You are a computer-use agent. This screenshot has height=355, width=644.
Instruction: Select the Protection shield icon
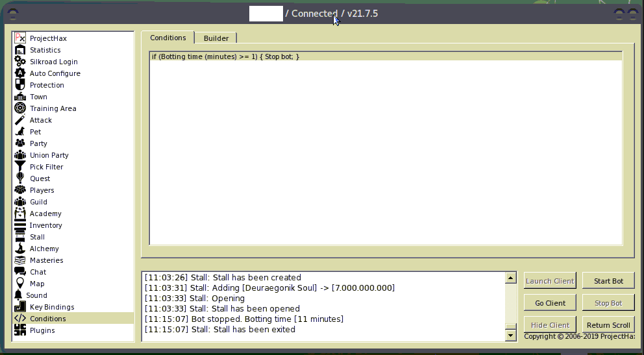click(20, 85)
